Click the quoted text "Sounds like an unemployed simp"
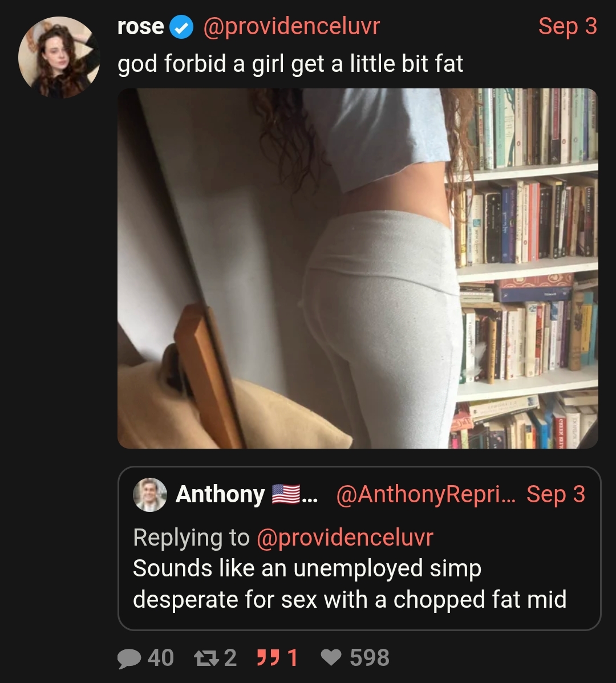Image resolution: width=616 pixels, height=683 pixels. tap(307, 568)
